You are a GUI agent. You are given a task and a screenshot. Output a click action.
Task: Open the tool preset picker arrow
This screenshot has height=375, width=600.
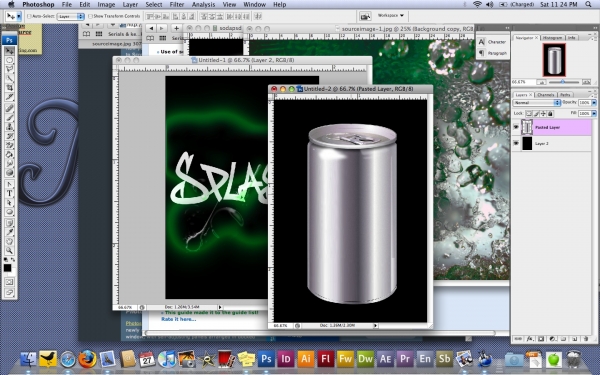coord(19,16)
